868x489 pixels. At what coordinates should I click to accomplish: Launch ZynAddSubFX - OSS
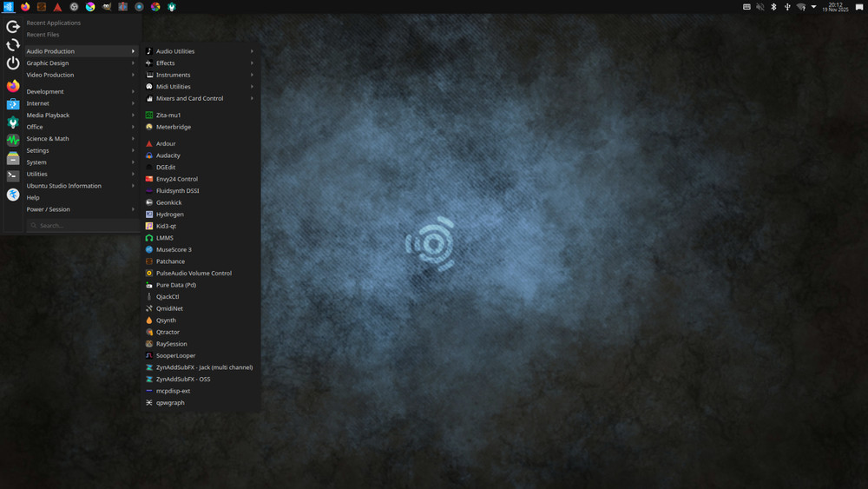tap(201, 380)
